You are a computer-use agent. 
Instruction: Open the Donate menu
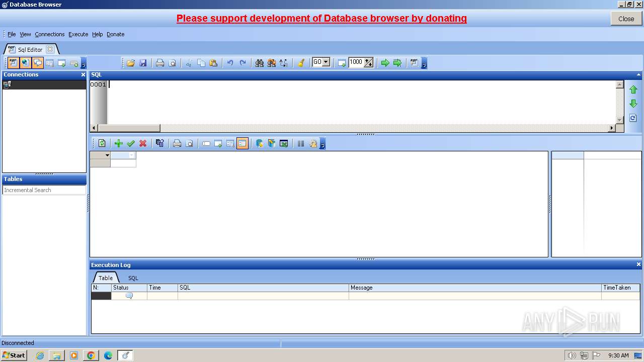click(x=116, y=34)
